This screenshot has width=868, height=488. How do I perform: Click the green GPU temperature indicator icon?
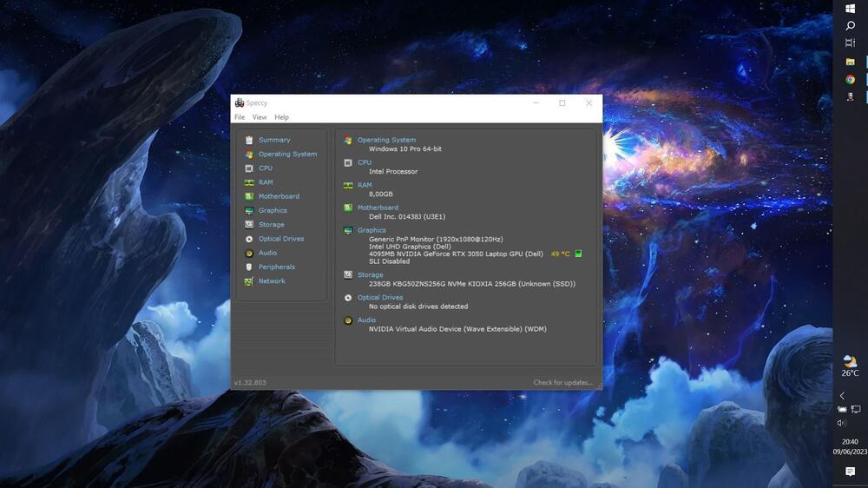pos(579,254)
